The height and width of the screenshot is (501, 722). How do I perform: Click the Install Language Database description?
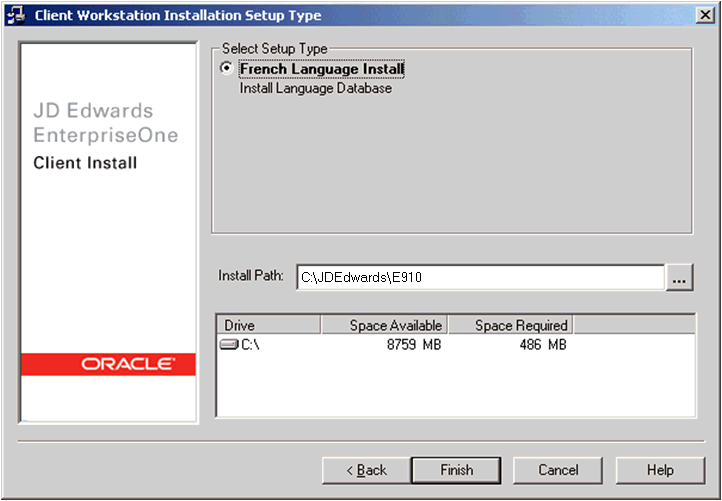point(316,88)
